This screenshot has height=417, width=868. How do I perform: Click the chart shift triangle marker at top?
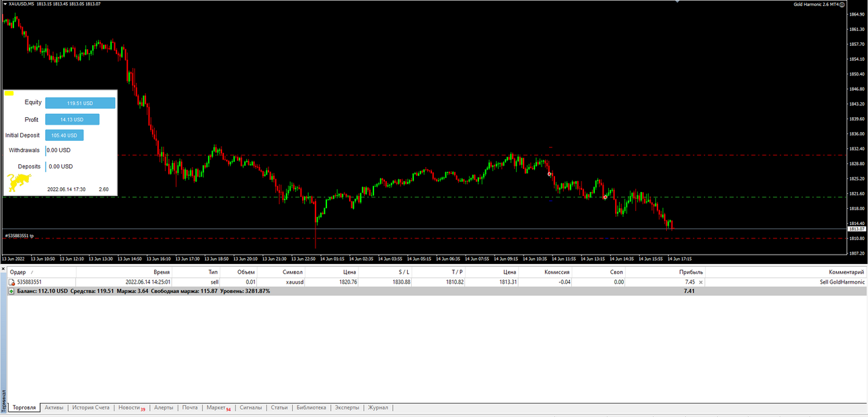(x=677, y=2)
